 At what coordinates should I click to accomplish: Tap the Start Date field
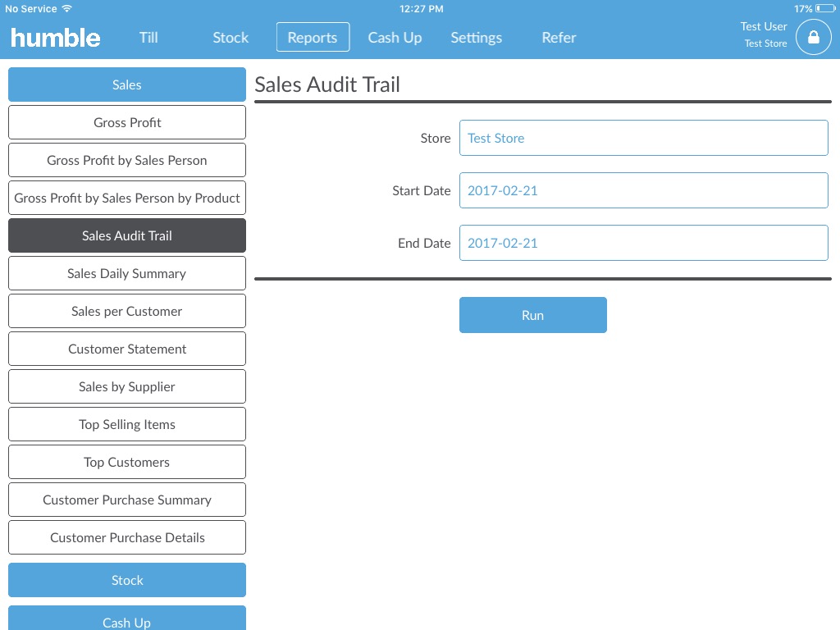point(643,190)
